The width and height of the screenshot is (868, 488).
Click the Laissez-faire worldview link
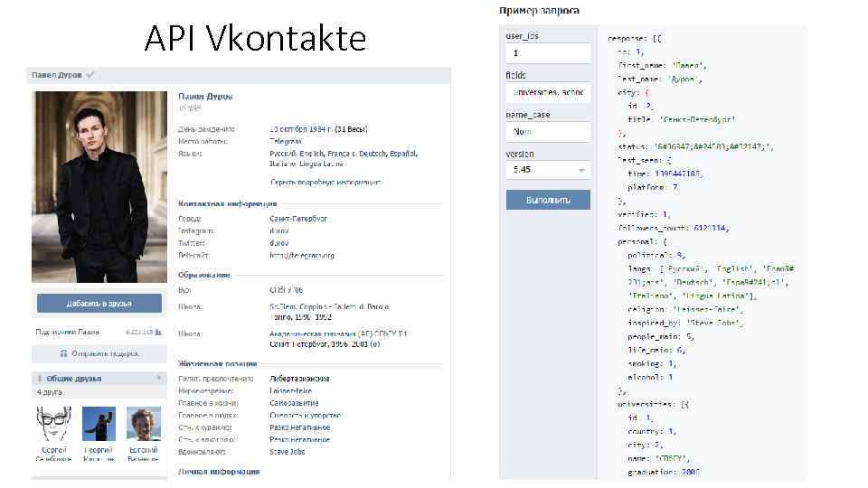click(290, 390)
